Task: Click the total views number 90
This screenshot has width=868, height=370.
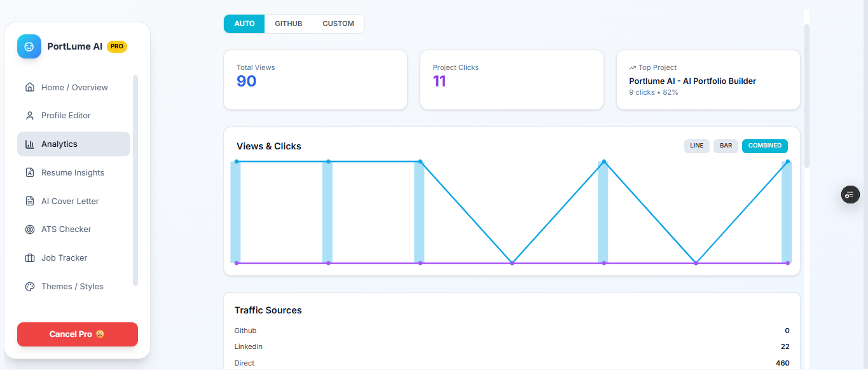Action: (247, 81)
